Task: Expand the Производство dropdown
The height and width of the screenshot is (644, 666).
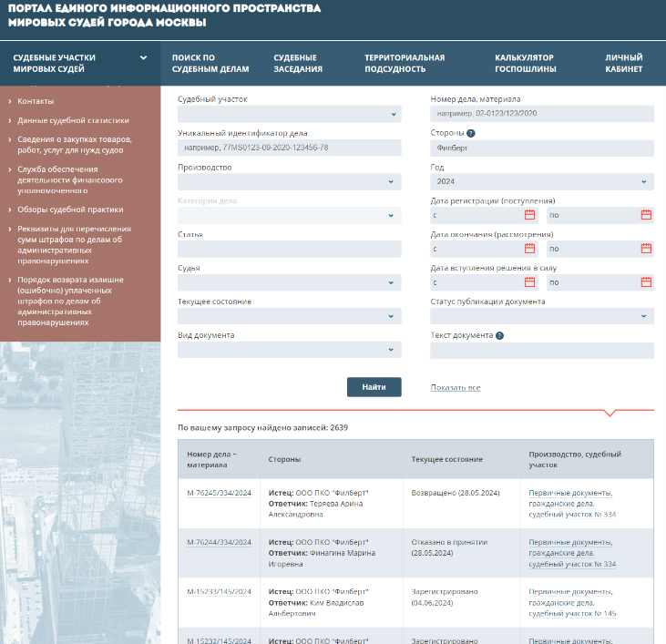Action: coord(289,182)
